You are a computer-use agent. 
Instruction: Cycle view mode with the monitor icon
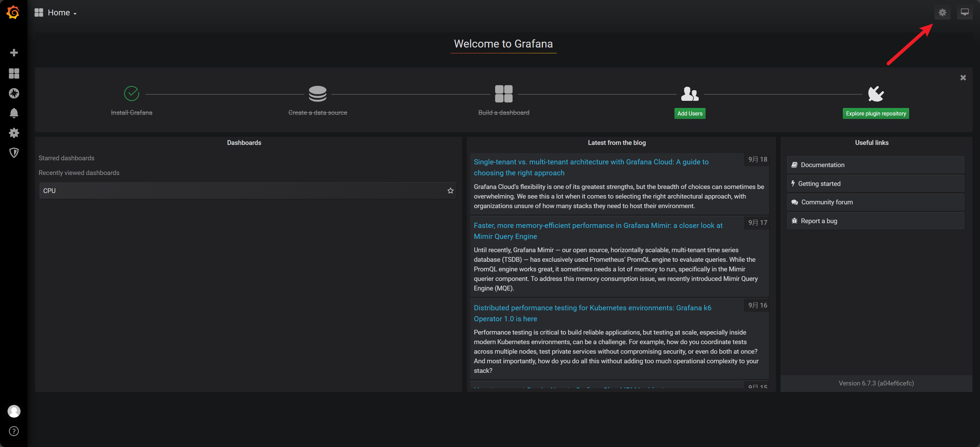pos(964,12)
